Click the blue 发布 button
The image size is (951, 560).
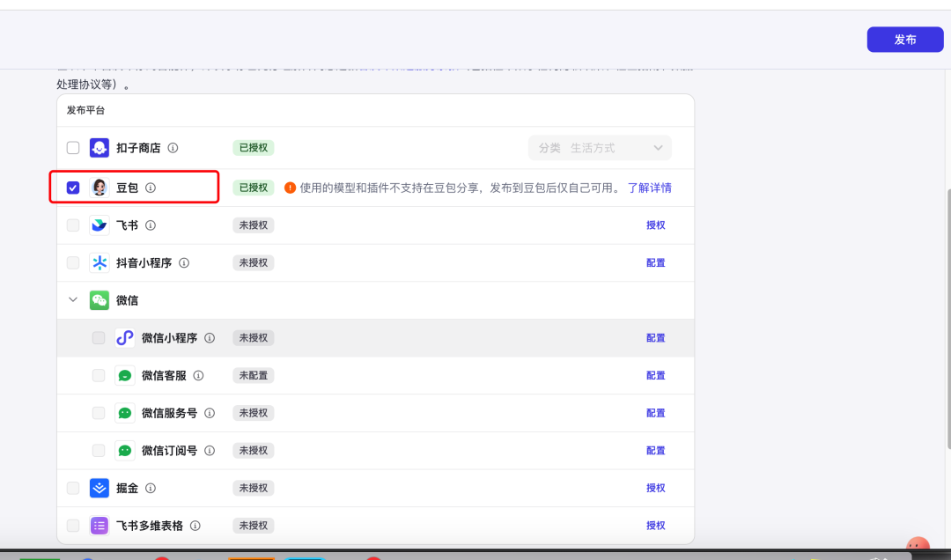[905, 40]
